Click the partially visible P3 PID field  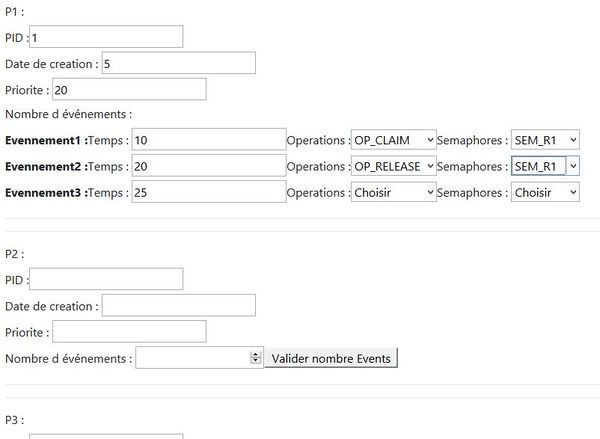[x=106, y=436]
